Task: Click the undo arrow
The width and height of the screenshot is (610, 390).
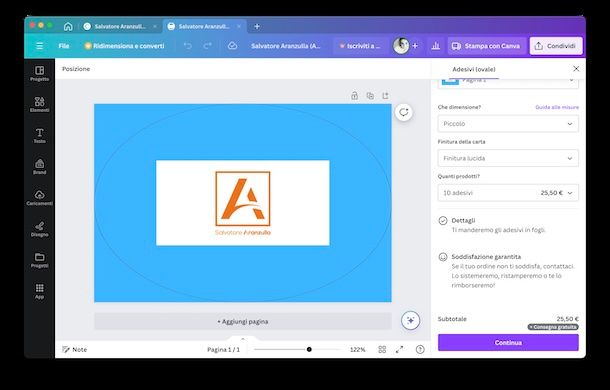Action: 188,46
